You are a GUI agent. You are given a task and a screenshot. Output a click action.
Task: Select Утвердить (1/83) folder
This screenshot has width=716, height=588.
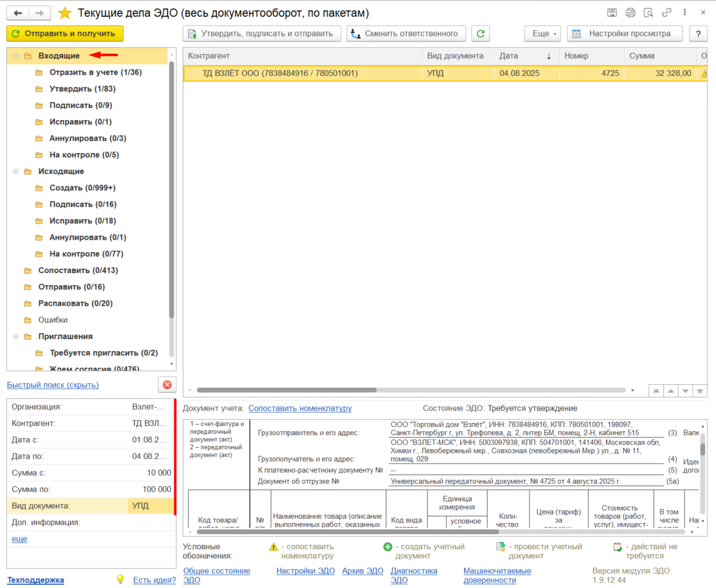point(82,89)
